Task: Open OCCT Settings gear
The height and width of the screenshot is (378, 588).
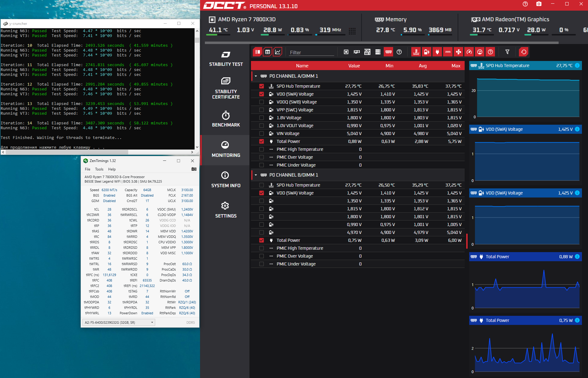Action: coord(226,210)
